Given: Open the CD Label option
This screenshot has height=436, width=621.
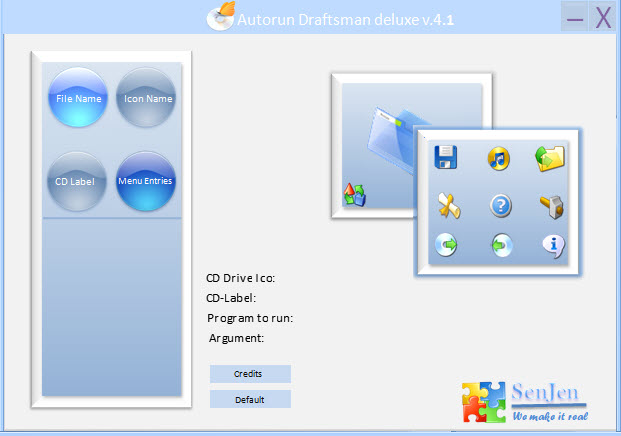Looking at the screenshot, I should coord(77,181).
